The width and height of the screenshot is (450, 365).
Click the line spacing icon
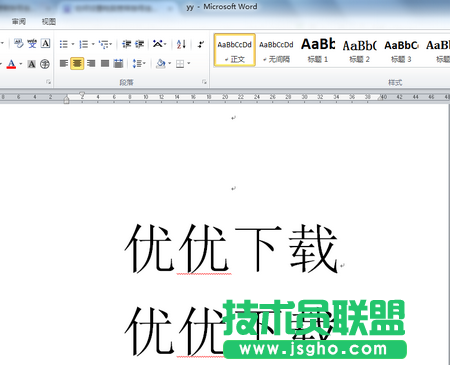pyautogui.click(x=137, y=63)
